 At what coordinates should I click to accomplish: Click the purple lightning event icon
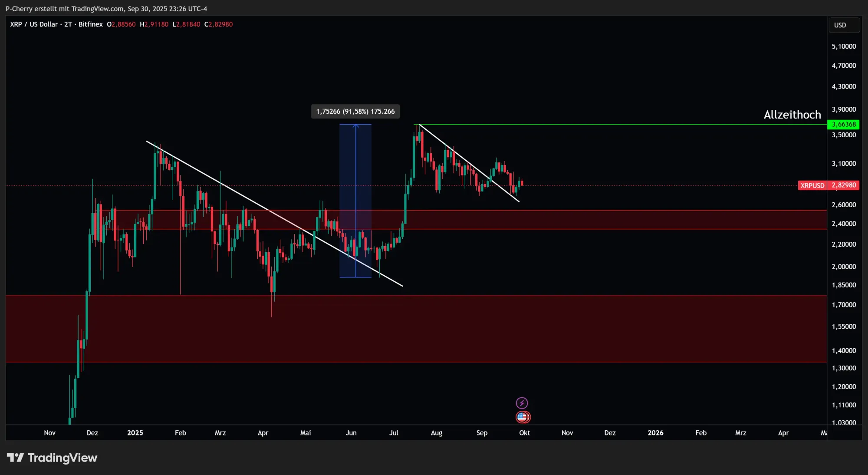point(522,403)
